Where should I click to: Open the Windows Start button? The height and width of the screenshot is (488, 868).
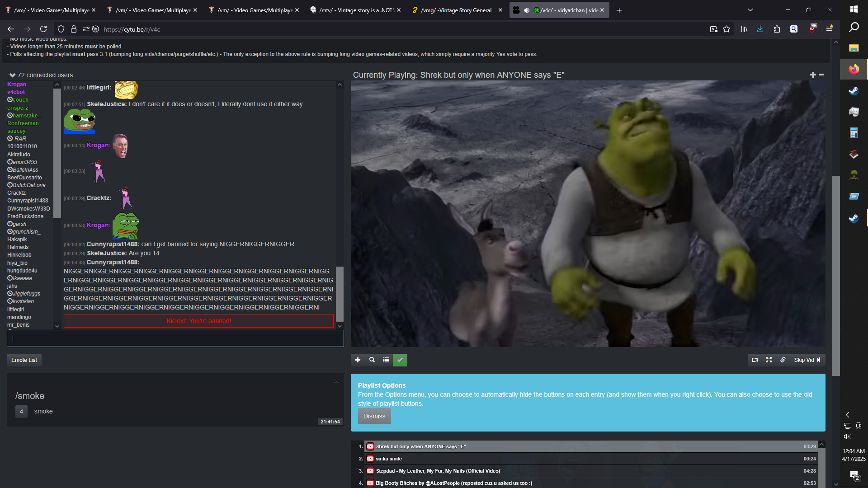pyautogui.click(x=854, y=9)
